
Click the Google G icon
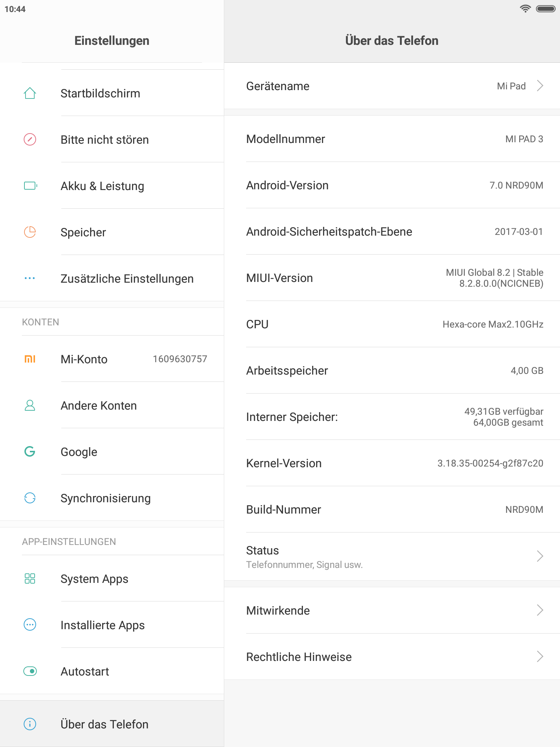[x=30, y=452]
